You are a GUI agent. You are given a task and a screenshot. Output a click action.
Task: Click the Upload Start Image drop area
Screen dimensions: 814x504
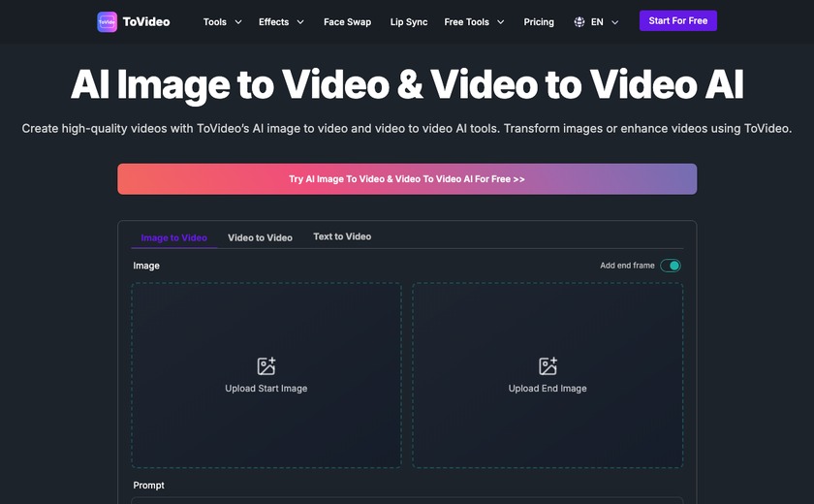(266, 375)
